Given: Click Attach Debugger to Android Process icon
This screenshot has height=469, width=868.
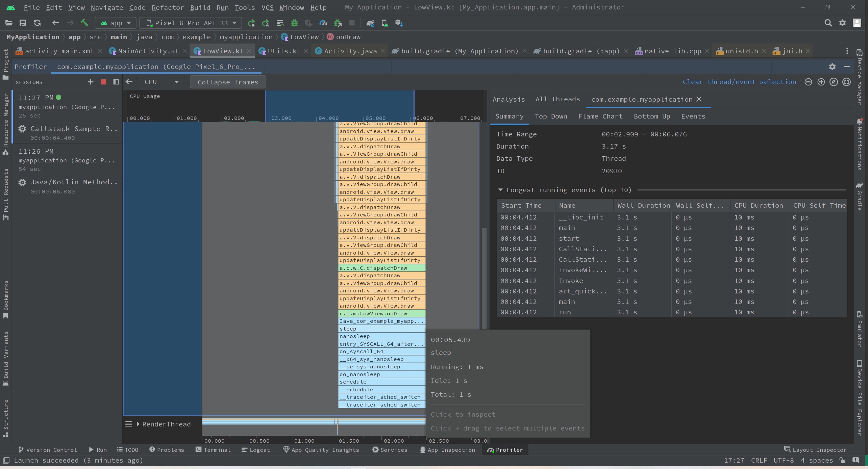Looking at the screenshot, I should click(338, 23).
